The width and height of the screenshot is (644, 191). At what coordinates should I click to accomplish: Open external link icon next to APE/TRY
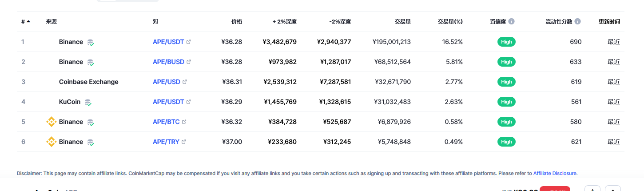coord(184,142)
